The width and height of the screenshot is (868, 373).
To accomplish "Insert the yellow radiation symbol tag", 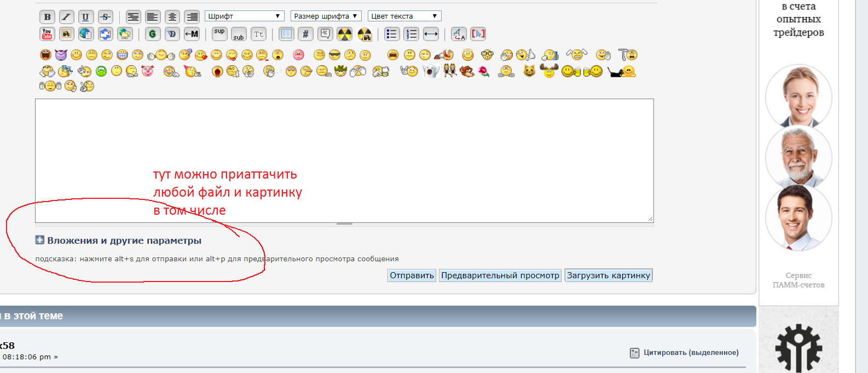I will 344,34.
